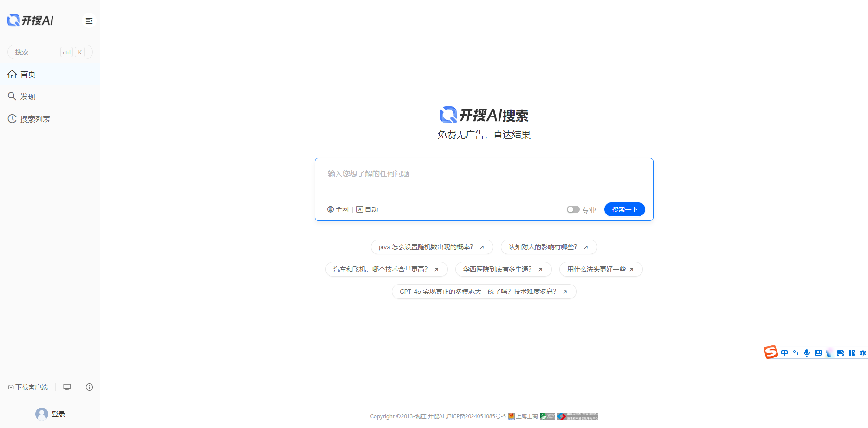
Task: Click the 沪ICP备2024051085号-5 footer link
Action: click(x=476, y=416)
